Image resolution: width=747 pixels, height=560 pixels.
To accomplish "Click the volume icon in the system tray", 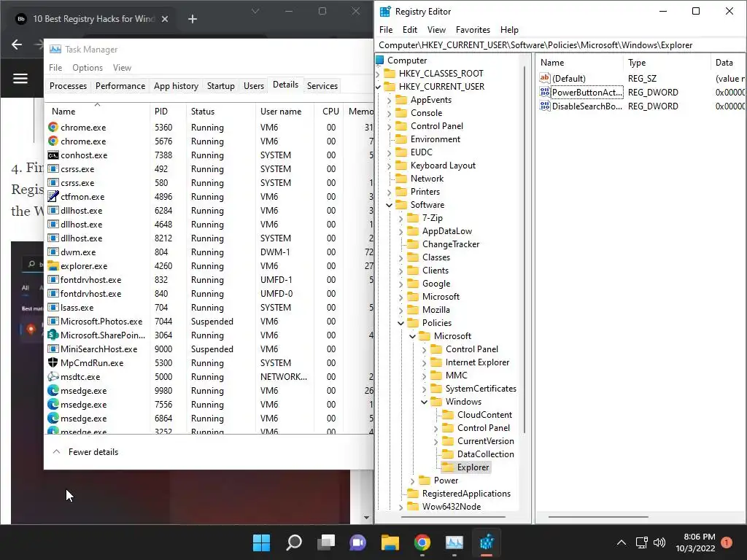I will tap(659, 542).
